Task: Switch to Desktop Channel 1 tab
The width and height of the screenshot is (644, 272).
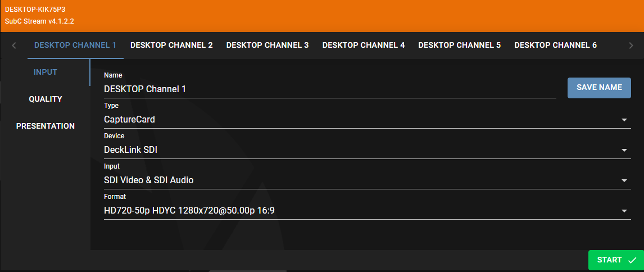Action: point(75,45)
